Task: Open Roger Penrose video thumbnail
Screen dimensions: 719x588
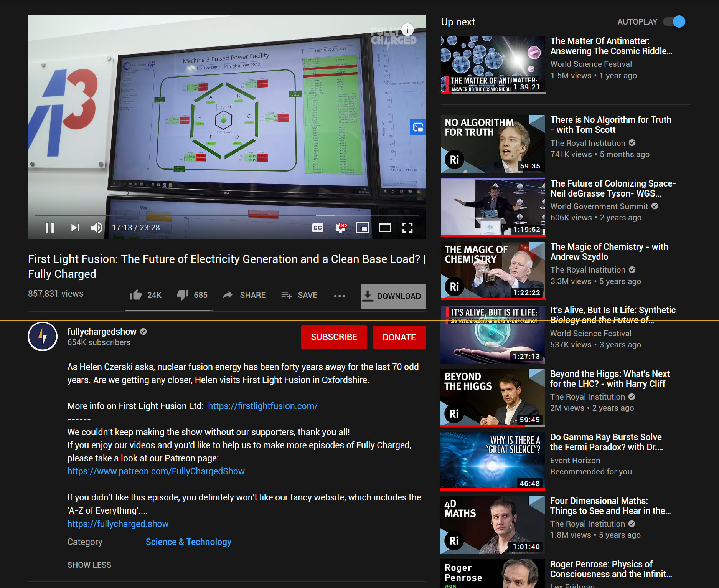Action: (x=493, y=573)
